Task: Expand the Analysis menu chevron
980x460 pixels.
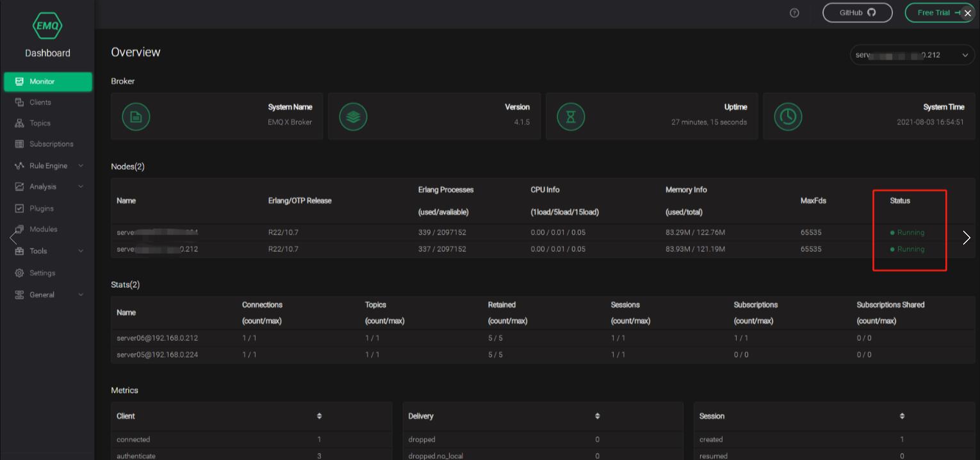Action: [81, 186]
